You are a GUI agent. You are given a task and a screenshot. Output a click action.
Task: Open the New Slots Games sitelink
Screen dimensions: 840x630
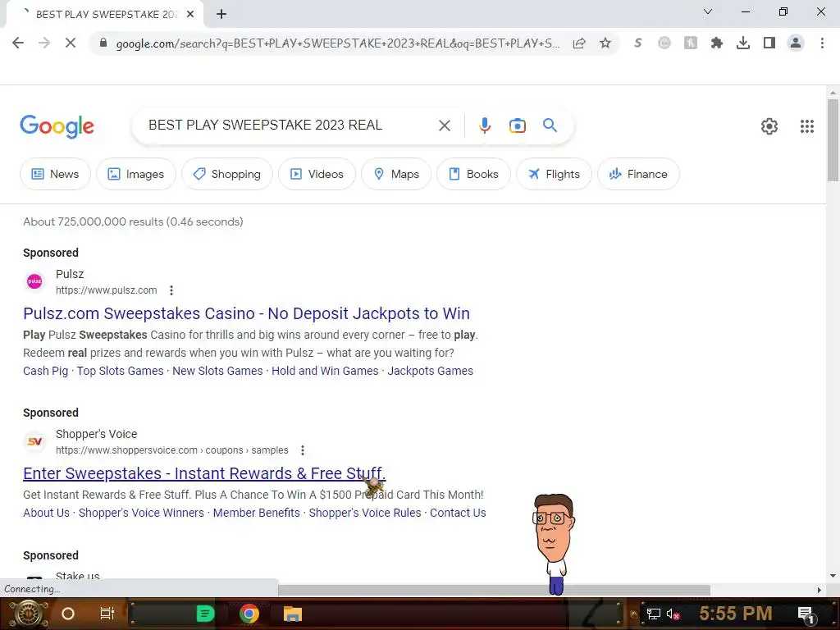[x=217, y=371]
